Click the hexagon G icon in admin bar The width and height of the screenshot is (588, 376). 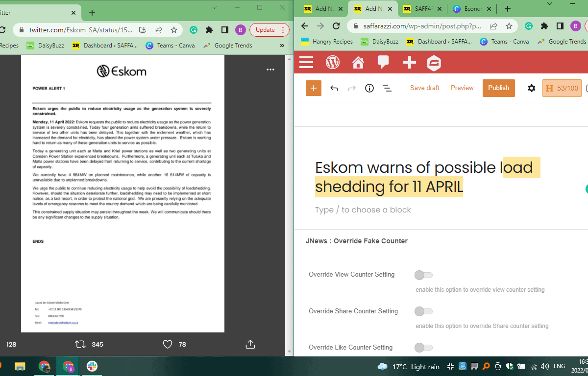[434, 63]
